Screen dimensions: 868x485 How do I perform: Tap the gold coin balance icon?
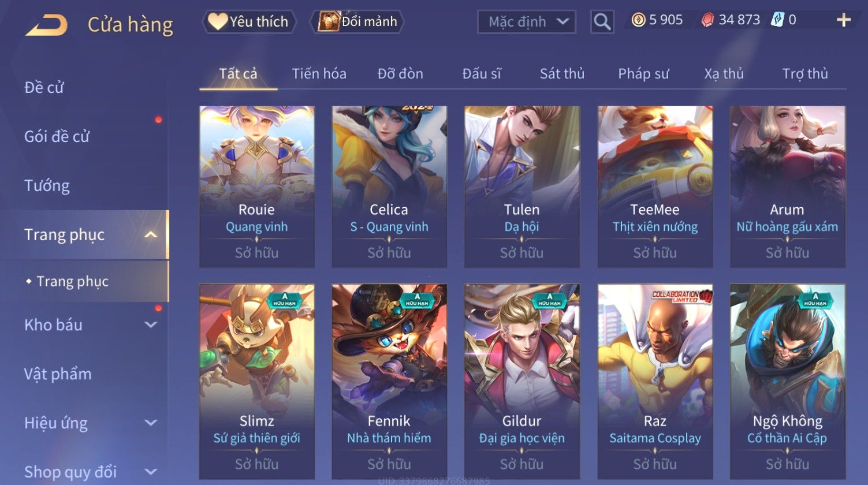pyautogui.click(x=638, y=20)
